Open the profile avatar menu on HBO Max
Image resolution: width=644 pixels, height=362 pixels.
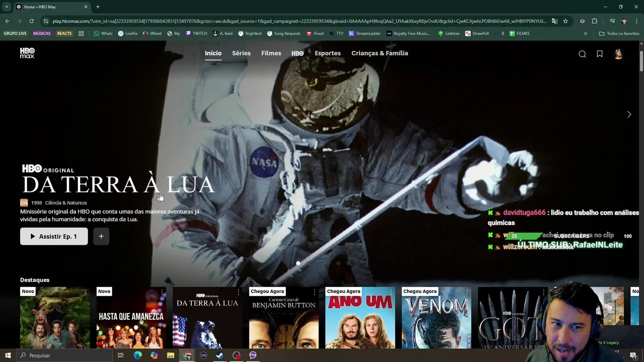pos(618,54)
